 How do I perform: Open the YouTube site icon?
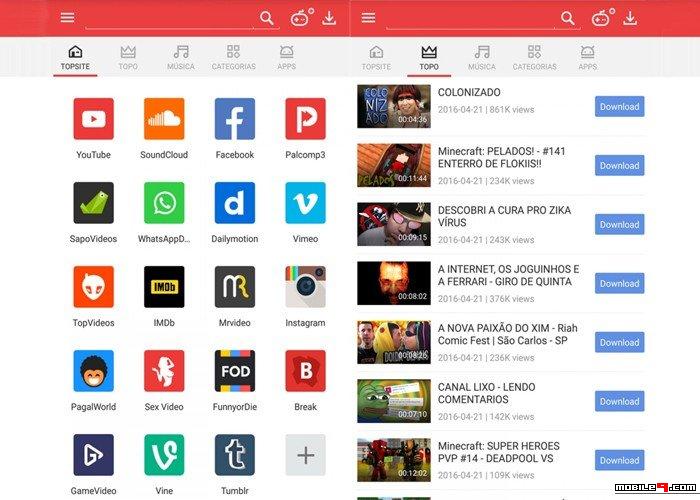pos(93,119)
